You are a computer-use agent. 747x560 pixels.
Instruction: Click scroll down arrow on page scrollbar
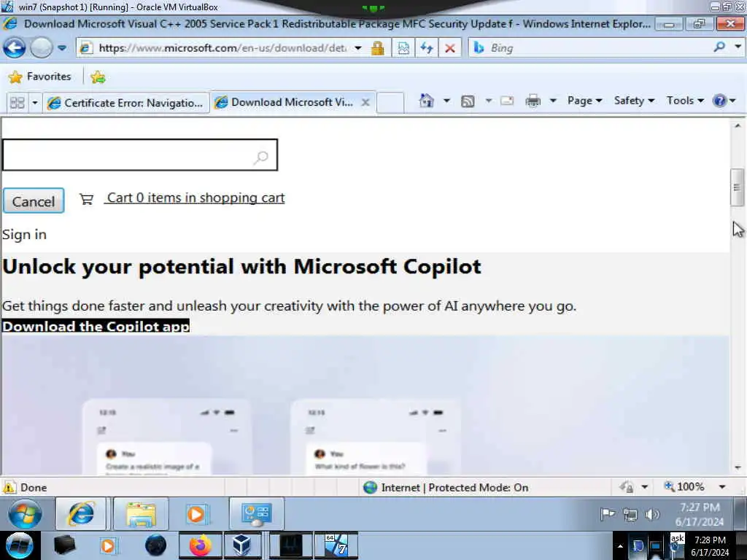pos(738,467)
